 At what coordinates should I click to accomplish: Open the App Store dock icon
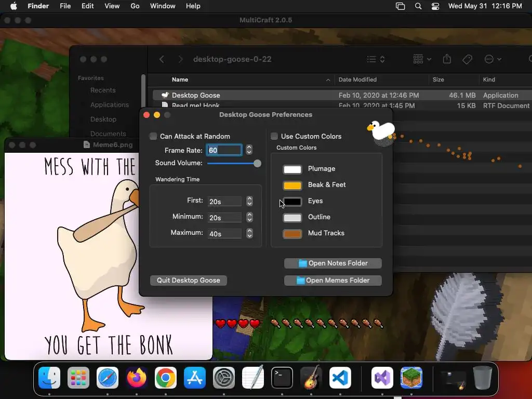[195, 378]
